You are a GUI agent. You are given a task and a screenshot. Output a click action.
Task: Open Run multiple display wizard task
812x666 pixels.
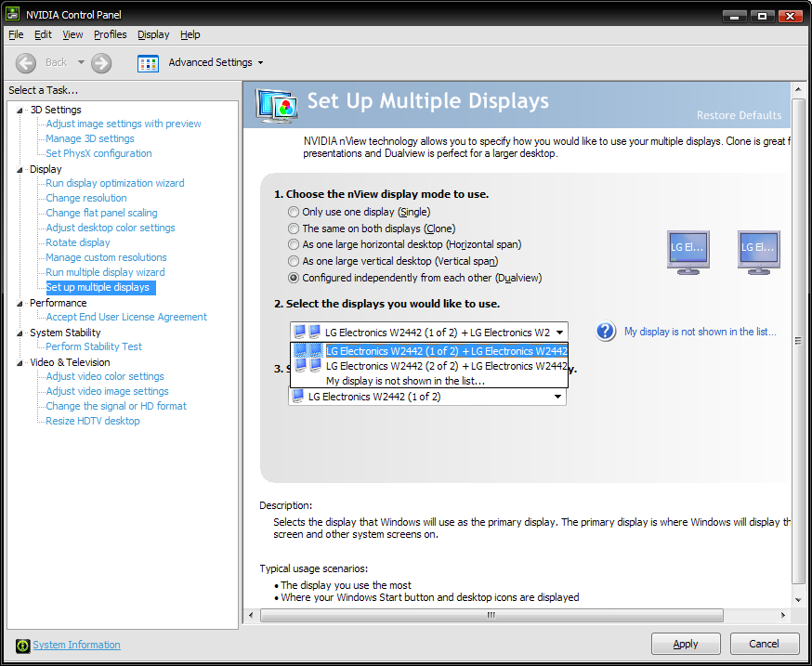tap(105, 272)
